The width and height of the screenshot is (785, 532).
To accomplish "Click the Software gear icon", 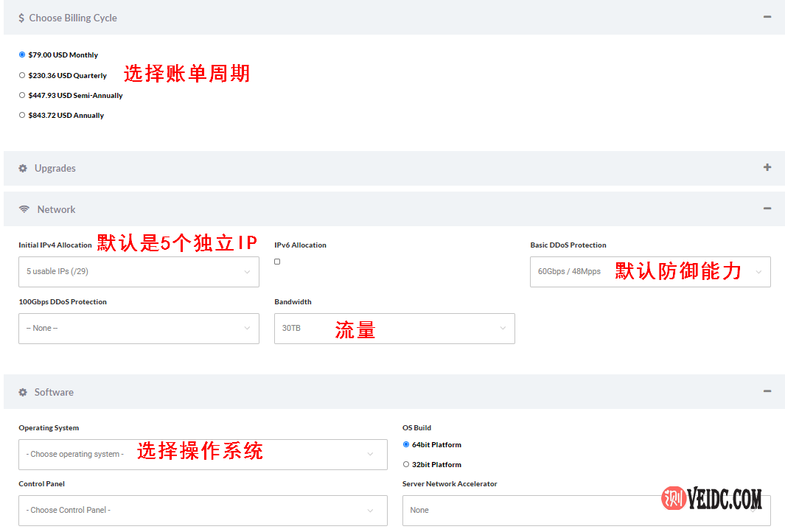I will (x=23, y=392).
